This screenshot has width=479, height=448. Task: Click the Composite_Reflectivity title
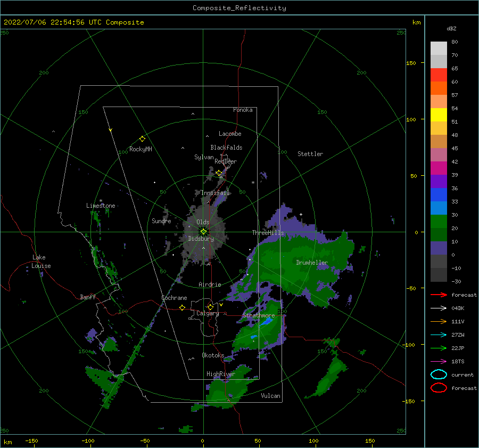pos(240,8)
